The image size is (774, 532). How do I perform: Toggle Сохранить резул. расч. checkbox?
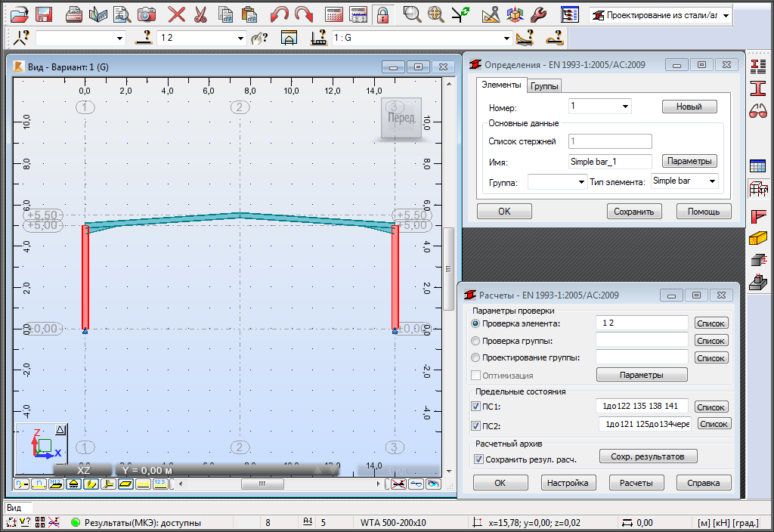(x=478, y=459)
